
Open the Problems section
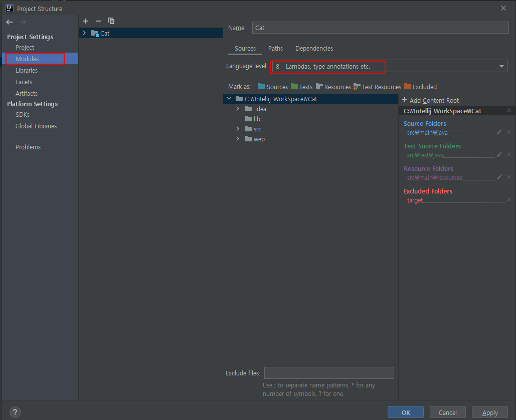point(28,147)
